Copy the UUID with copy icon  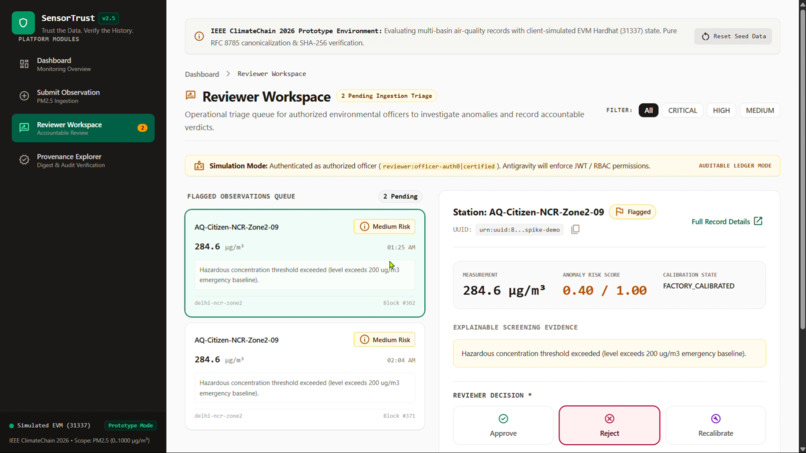(x=575, y=229)
